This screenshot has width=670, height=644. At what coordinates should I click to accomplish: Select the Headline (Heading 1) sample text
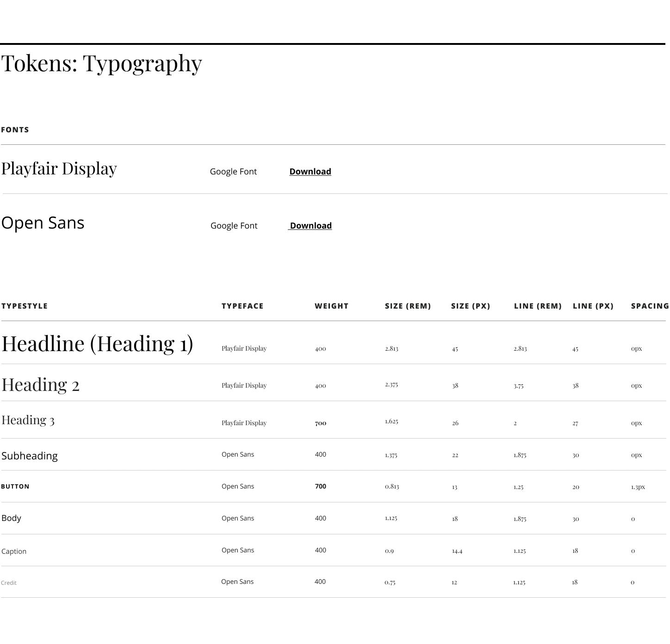(x=97, y=344)
